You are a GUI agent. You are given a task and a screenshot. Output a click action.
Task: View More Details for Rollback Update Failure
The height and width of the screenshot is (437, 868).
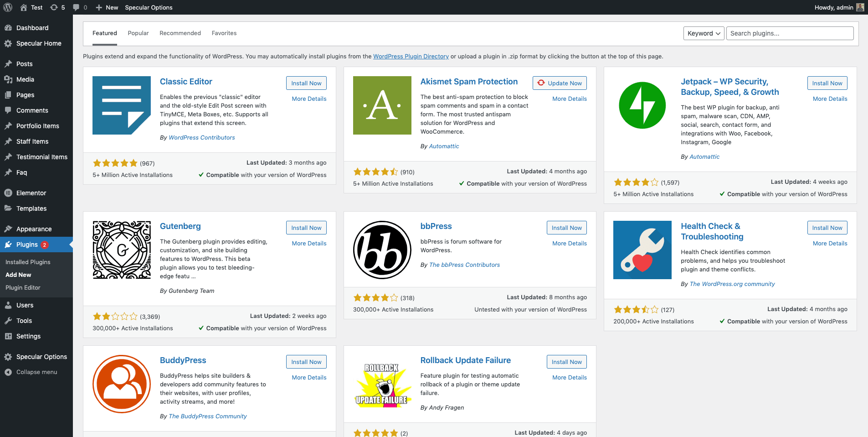coord(570,377)
